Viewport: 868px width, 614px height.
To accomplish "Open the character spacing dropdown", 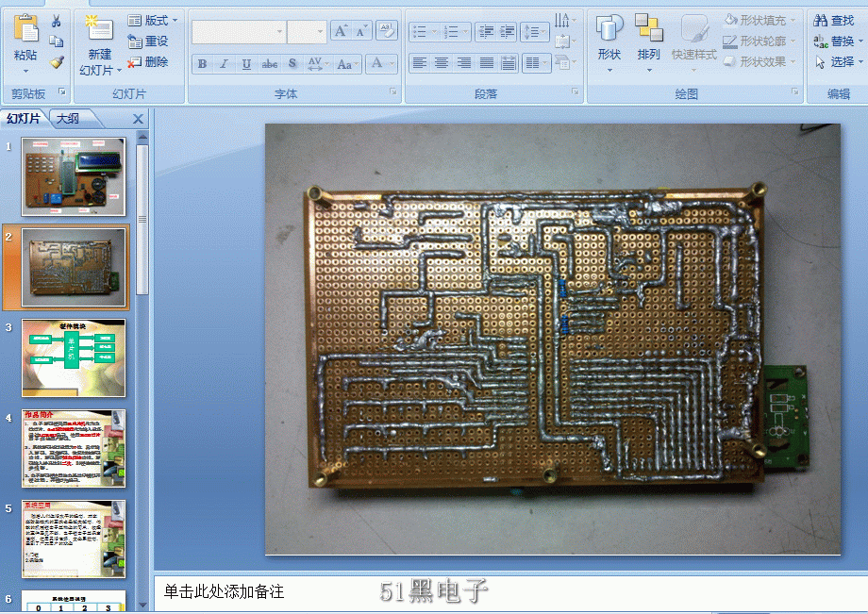I will [318, 64].
